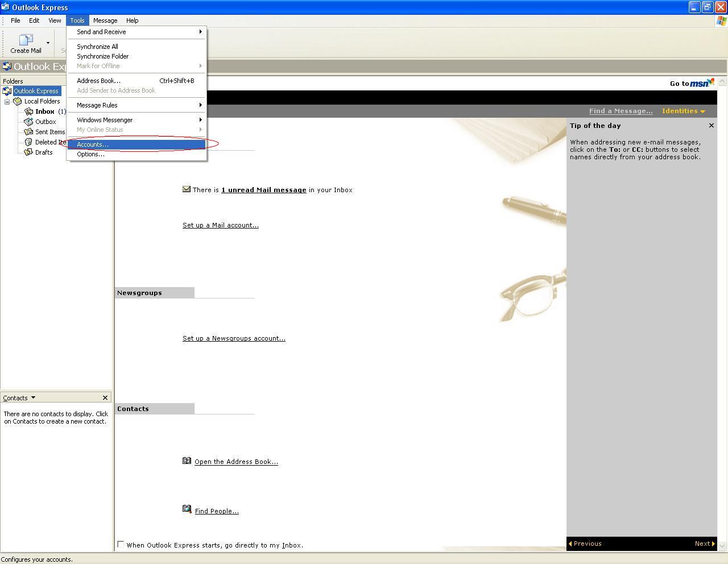Click the Create Mail toolbar icon
Viewport: 728px width, 564px height.
point(26,40)
